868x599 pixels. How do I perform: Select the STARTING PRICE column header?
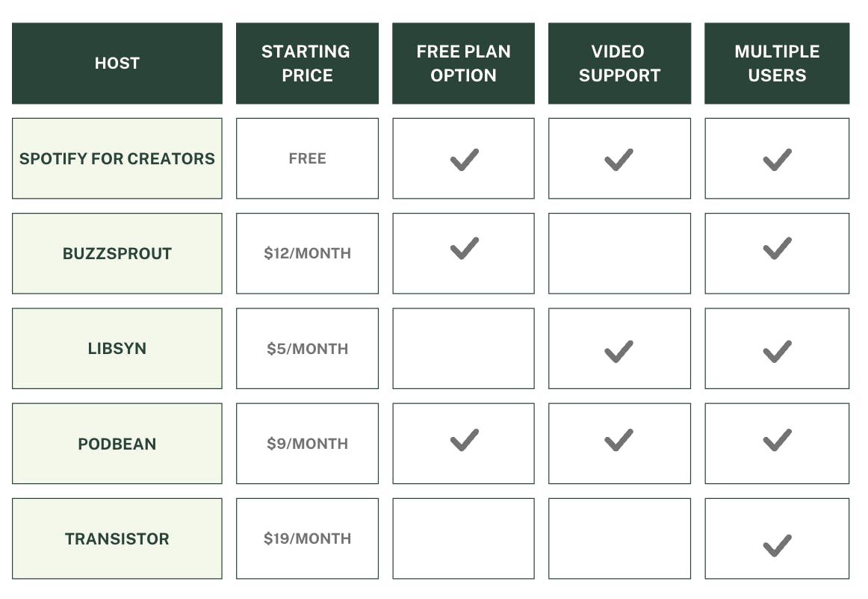click(x=307, y=63)
